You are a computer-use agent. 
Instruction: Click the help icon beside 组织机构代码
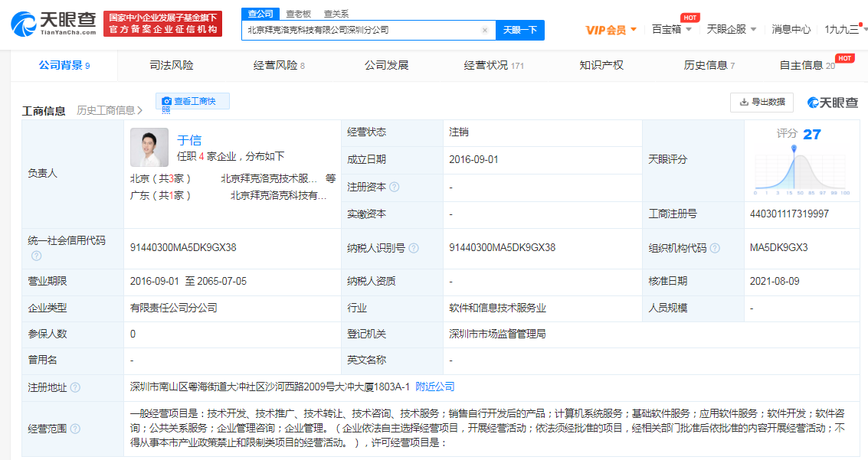point(715,248)
